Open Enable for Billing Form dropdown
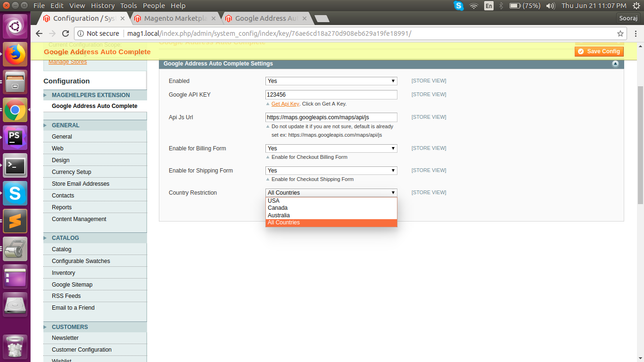644x362 pixels. click(331, 148)
